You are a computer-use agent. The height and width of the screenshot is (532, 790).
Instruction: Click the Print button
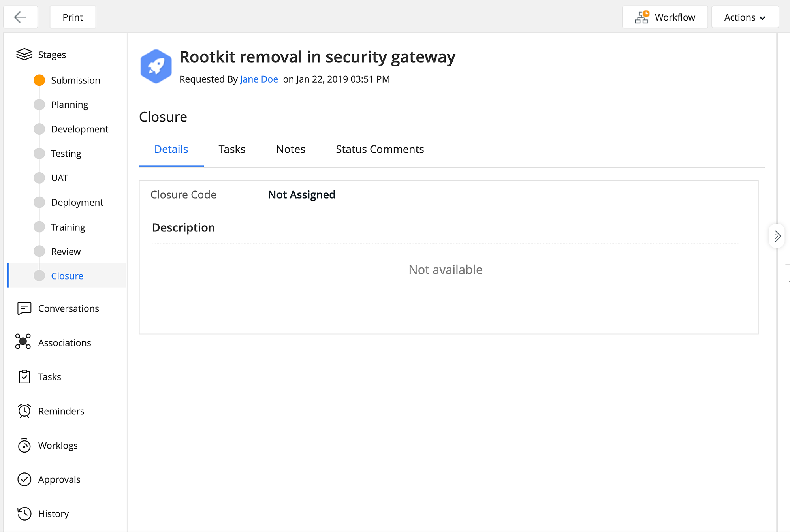pos(73,17)
